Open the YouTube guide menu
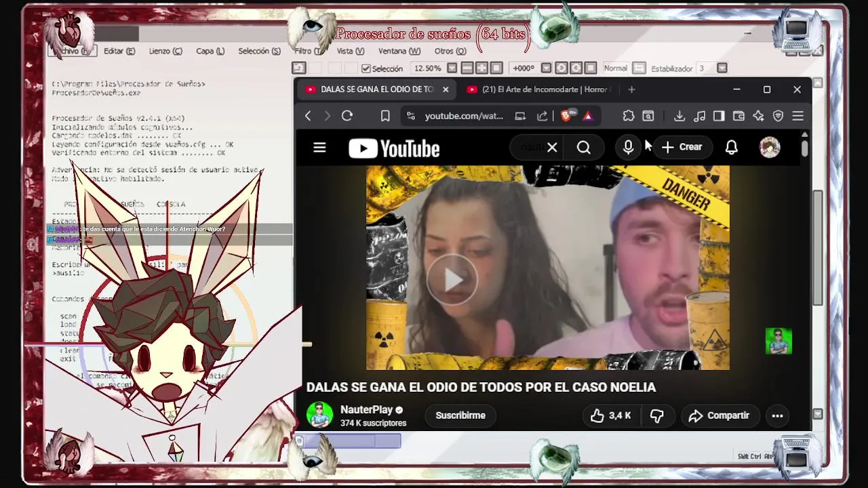Image resolution: width=868 pixels, height=488 pixels. 320,148
